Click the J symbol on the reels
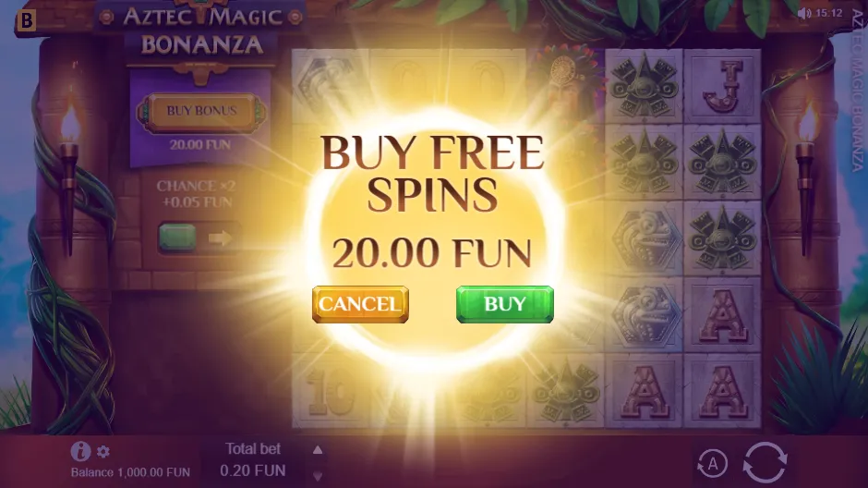The height and width of the screenshot is (488, 868). coord(722,87)
